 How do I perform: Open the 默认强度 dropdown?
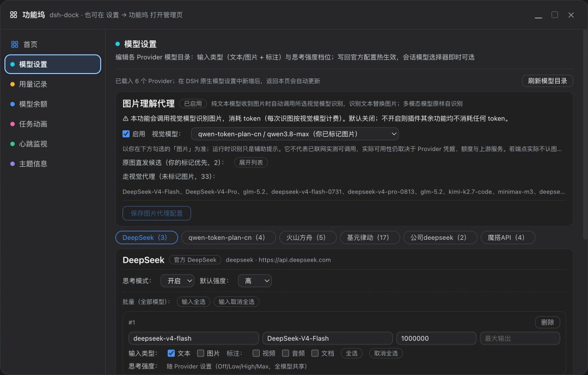255,281
